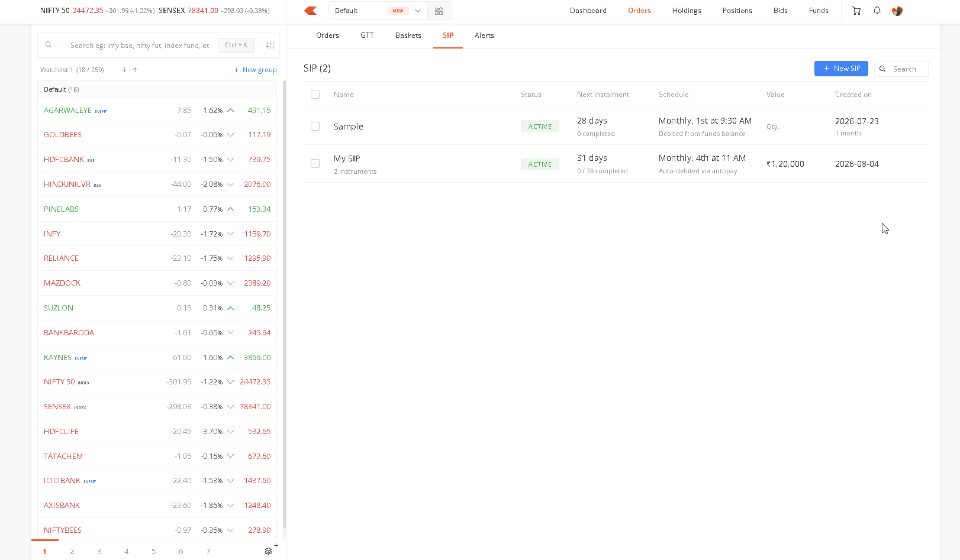The width and height of the screenshot is (960, 560).
Task: Open Orders in the top navigation
Action: [x=639, y=11]
